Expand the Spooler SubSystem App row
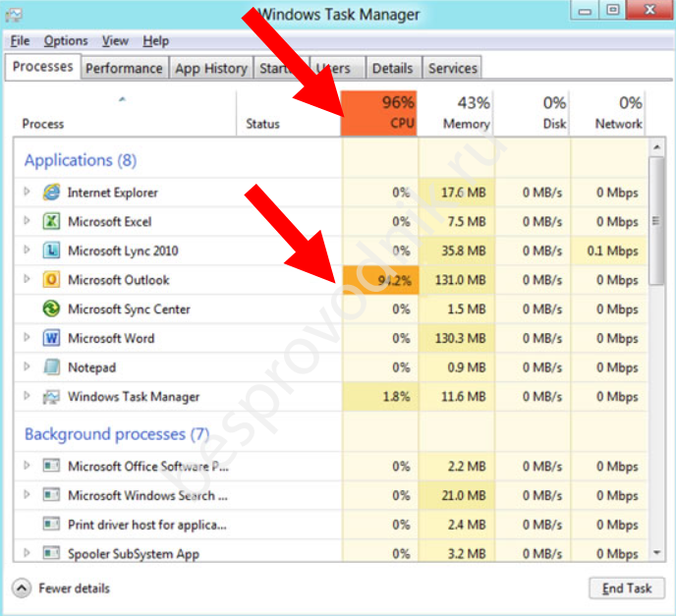The width and height of the screenshot is (676, 616). coord(27,553)
